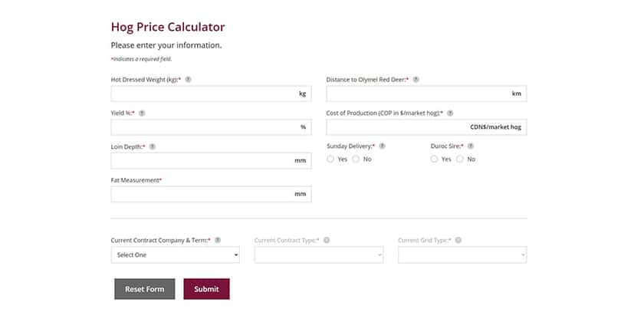Expand the Current Contract Type dropdown
The image size is (644, 322).
(x=318, y=255)
